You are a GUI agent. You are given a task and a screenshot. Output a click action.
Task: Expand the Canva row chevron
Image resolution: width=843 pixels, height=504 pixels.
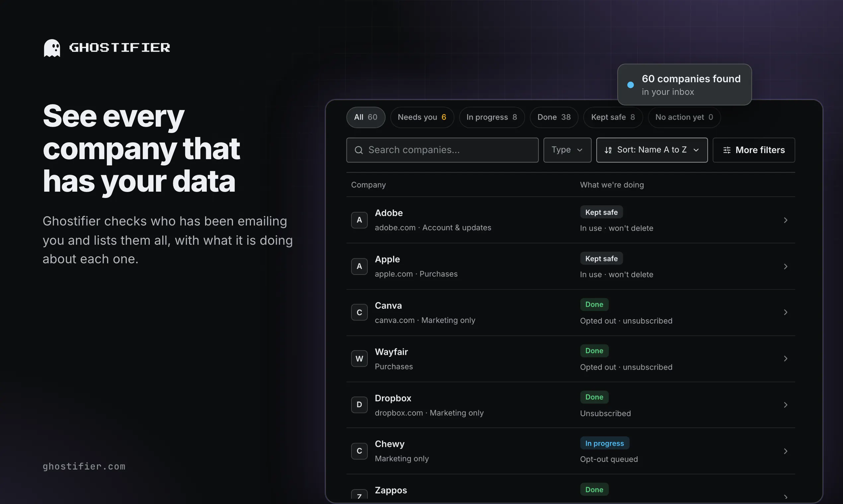(x=786, y=312)
